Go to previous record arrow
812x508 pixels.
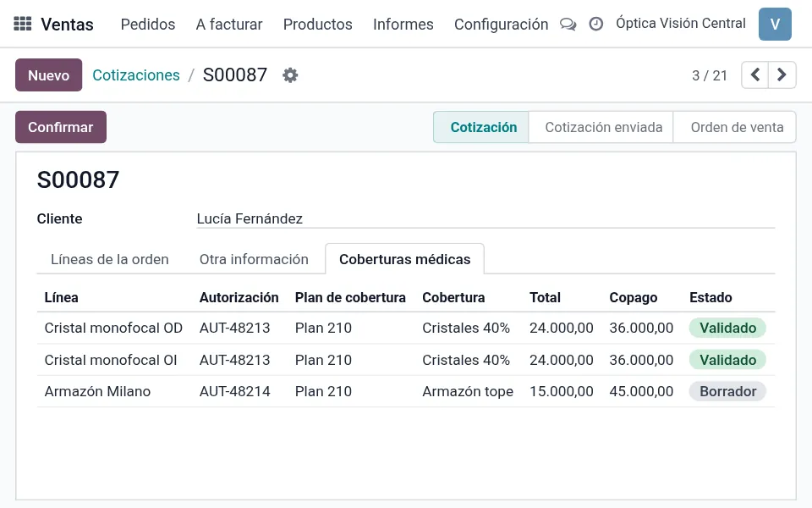tap(755, 75)
